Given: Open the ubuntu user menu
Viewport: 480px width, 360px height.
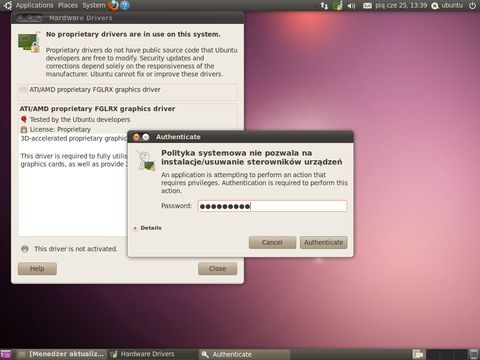Looking at the screenshot, I should [x=447, y=5].
